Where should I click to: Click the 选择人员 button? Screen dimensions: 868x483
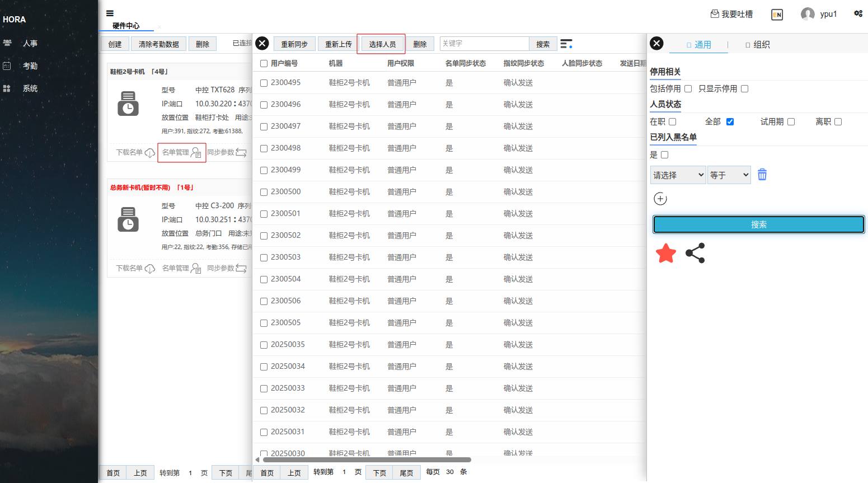click(x=382, y=44)
